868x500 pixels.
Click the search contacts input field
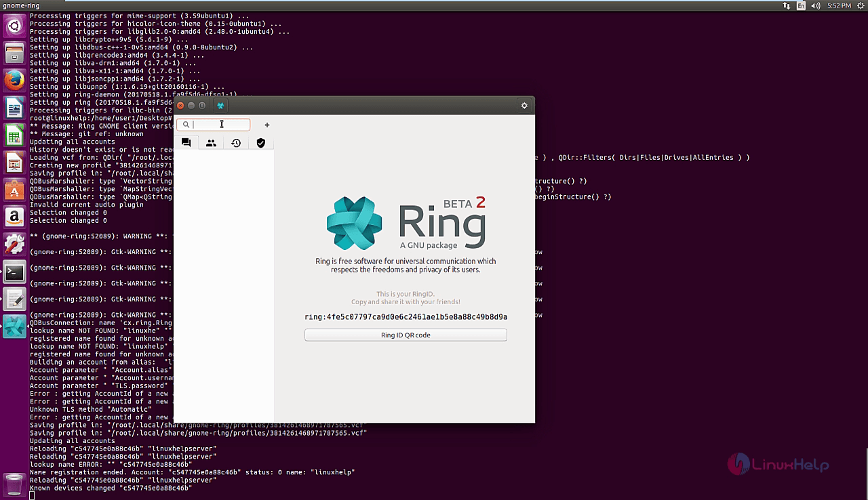[214, 125]
